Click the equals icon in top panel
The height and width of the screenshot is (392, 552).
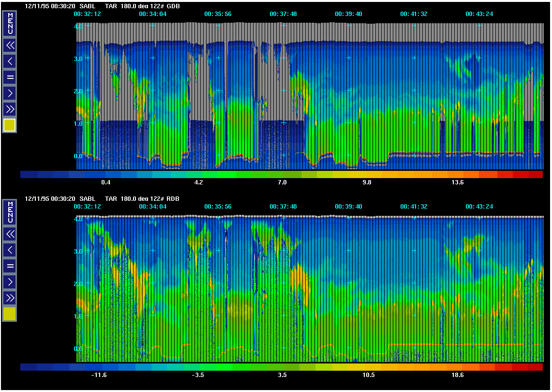tap(10, 77)
